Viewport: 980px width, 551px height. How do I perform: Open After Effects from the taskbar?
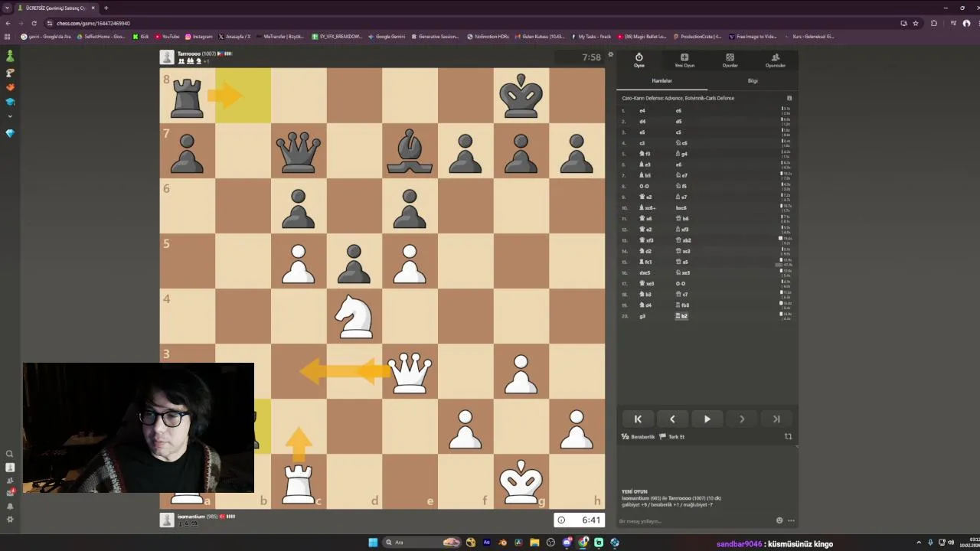(x=486, y=543)
